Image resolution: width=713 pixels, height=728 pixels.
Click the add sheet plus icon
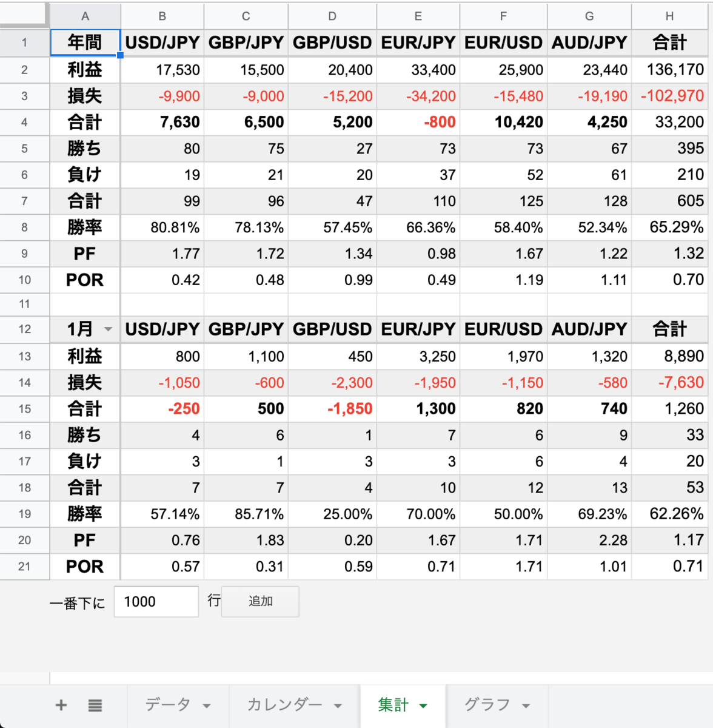pyautogui.click(x=61, y=705)
